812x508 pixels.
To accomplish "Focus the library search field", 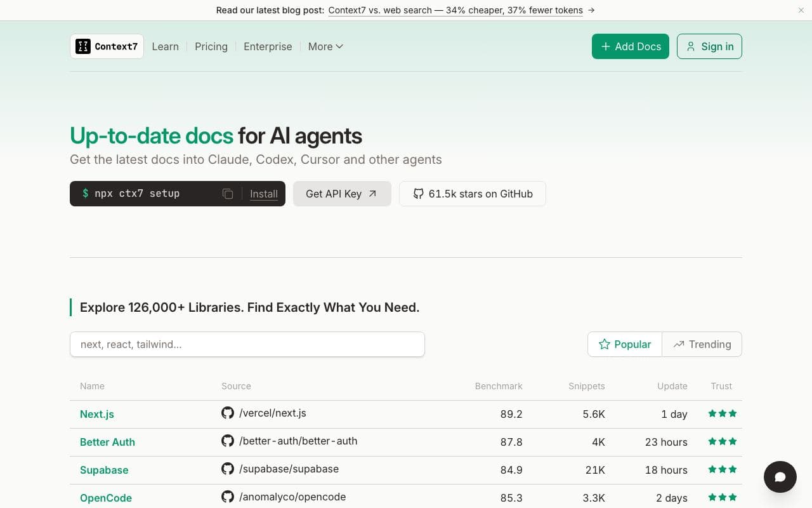I will tap(247, 344).
